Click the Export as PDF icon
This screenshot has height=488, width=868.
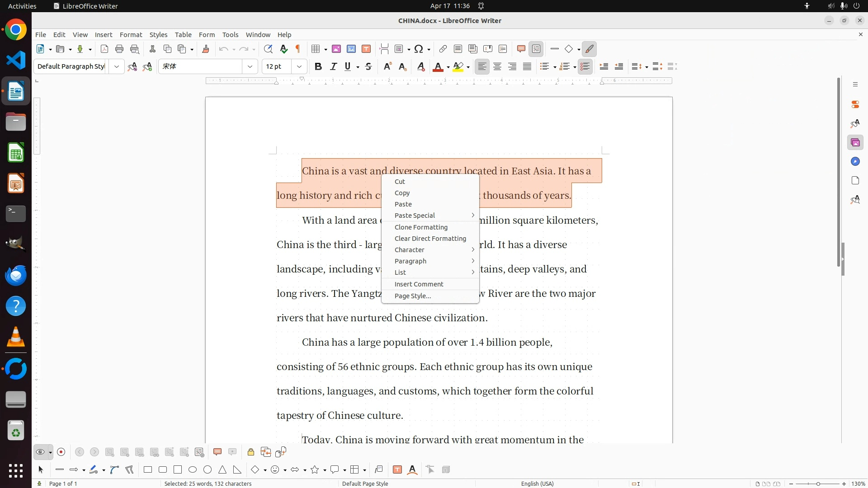tap(104, 49)
